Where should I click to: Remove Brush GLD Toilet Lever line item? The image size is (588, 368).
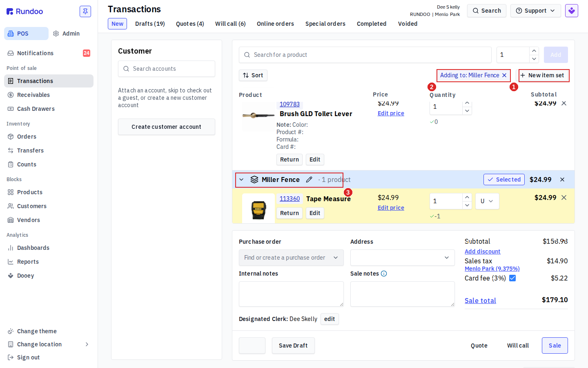tap(564, 103)
